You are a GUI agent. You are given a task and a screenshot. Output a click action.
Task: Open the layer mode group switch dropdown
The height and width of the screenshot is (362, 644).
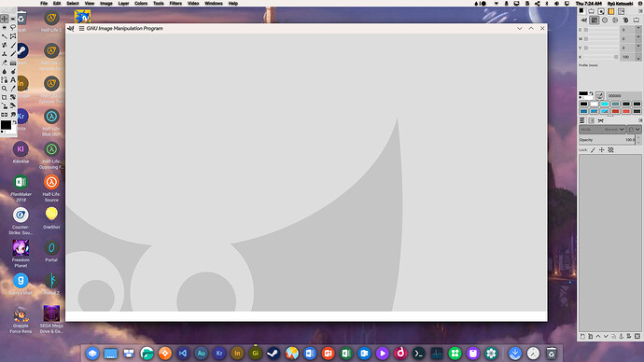point(634,130)
